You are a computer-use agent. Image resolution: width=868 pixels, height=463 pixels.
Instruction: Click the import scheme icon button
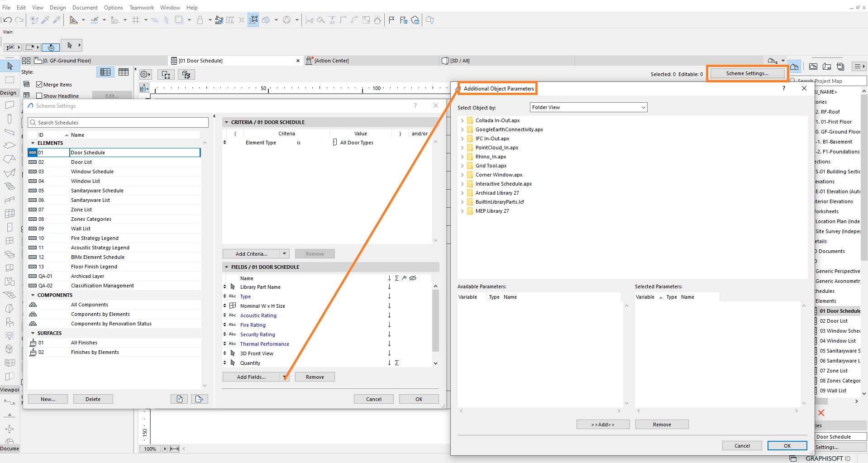[x=179, y=399]
